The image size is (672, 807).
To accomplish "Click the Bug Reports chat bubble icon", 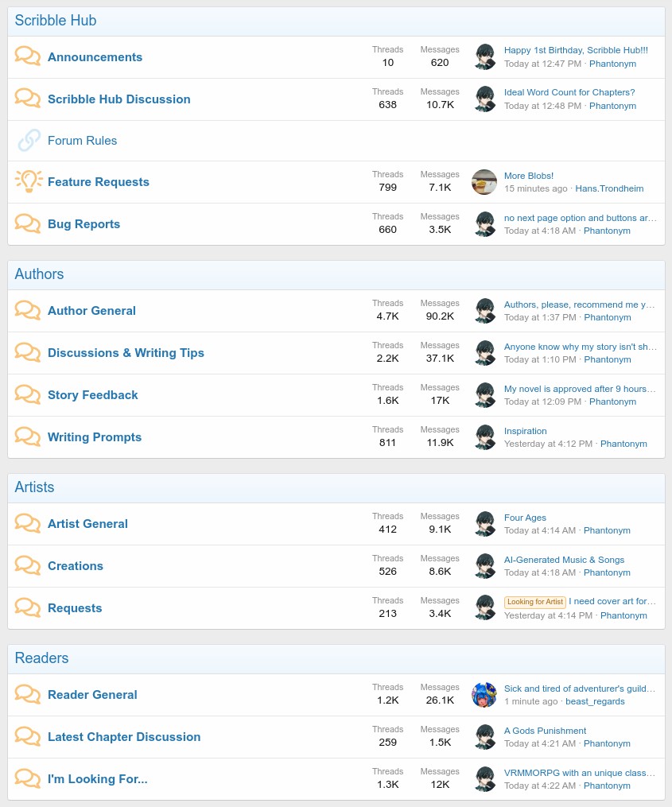I will click(x=28, y=224).
